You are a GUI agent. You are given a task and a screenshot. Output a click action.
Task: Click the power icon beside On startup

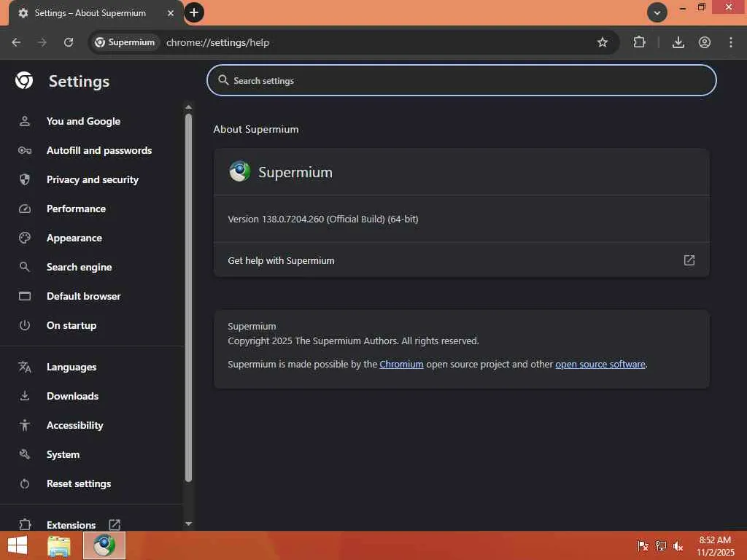point(25,325)
